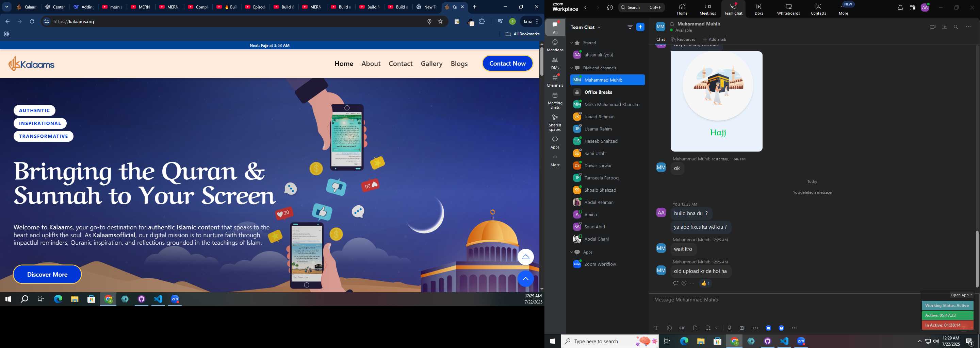Image resolution: width=980 pixels, height=348 pixels.
Task: Click the share screen icon in chat header
Action: tap(945, 27)
